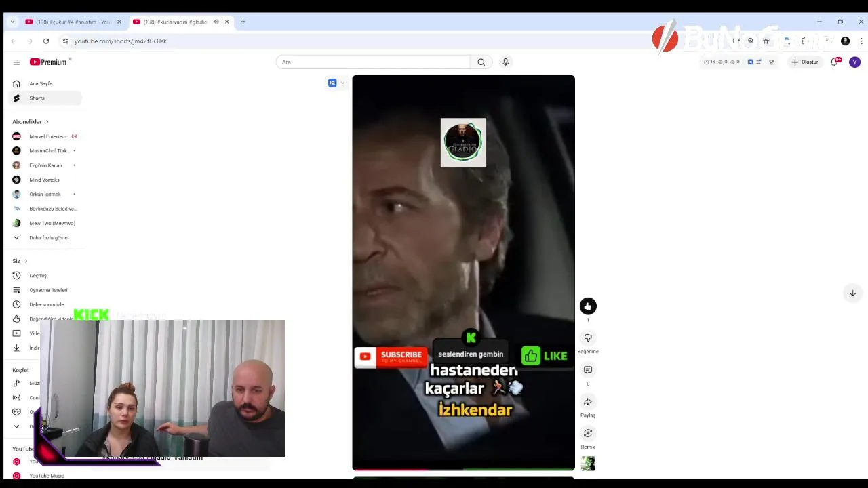Image resolution: width=868 pixels, height=488 pixels.
Task: Go back in browser history
Action: pos(14,41)
